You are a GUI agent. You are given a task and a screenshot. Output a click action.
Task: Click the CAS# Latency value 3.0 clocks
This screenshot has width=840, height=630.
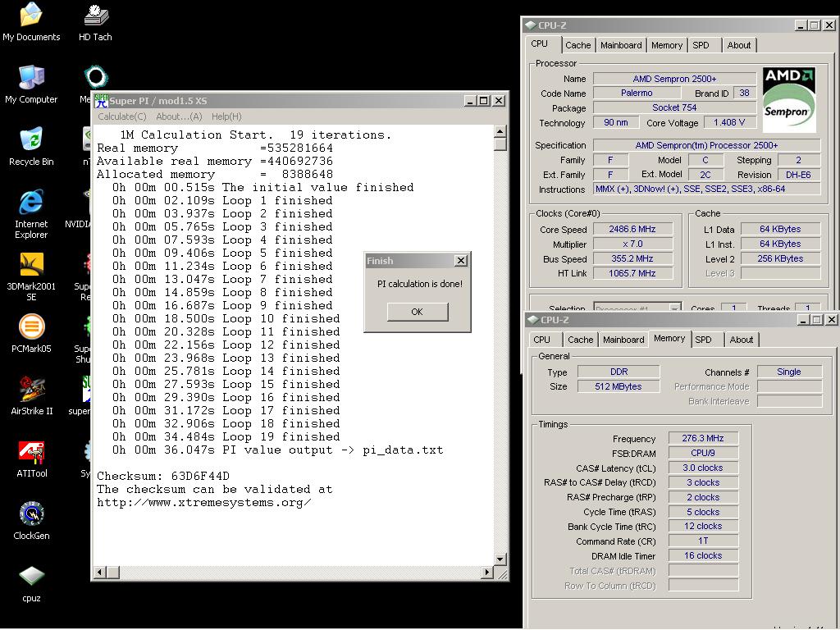[703, 468]
